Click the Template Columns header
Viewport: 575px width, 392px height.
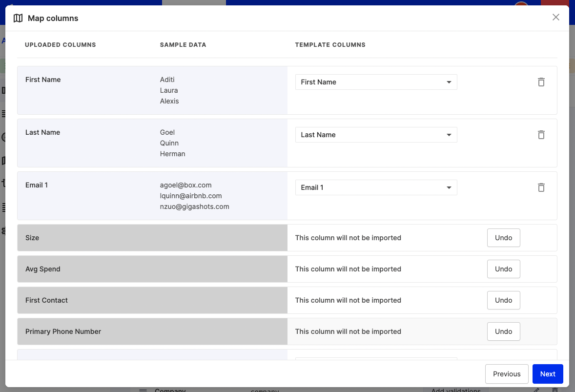330,45
